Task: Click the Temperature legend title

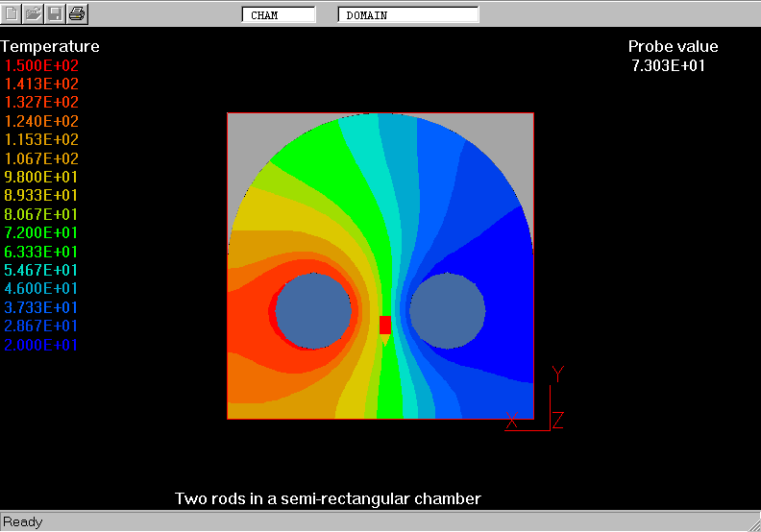Action: pyautogui.click(x=50, y=46)
